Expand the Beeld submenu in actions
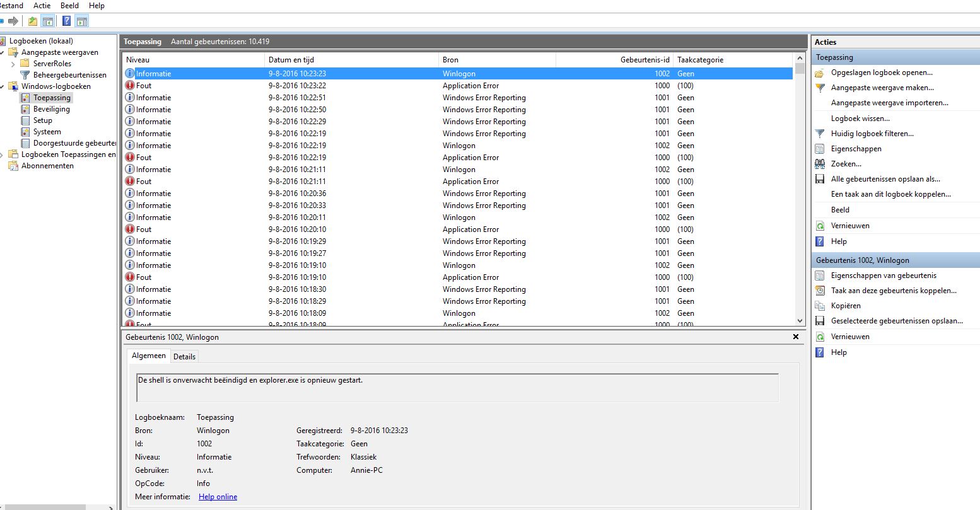 pyautogui.click(x=840, y=210)
